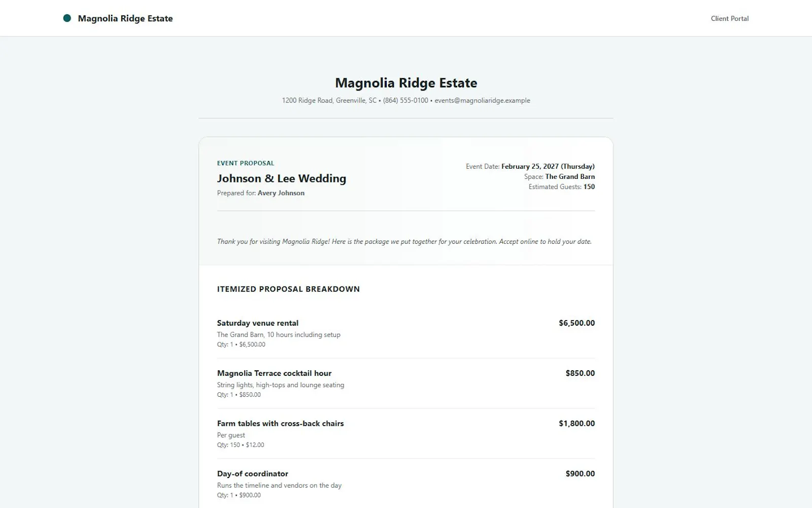Click the 'Qty: 150 • $12.00' line
Viewport: 812px width, 508px height.
pos(241,445)
